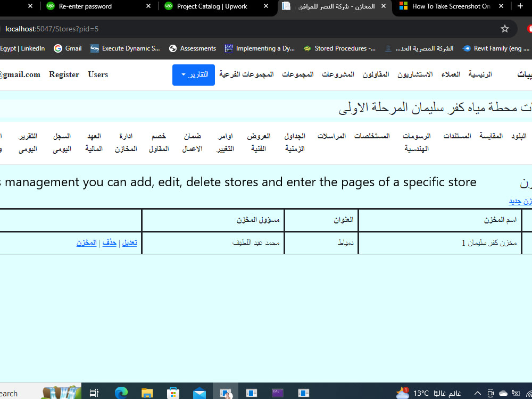
Task: Open the Visual Studio purple taskbar icon
Action: pos(278,393)
